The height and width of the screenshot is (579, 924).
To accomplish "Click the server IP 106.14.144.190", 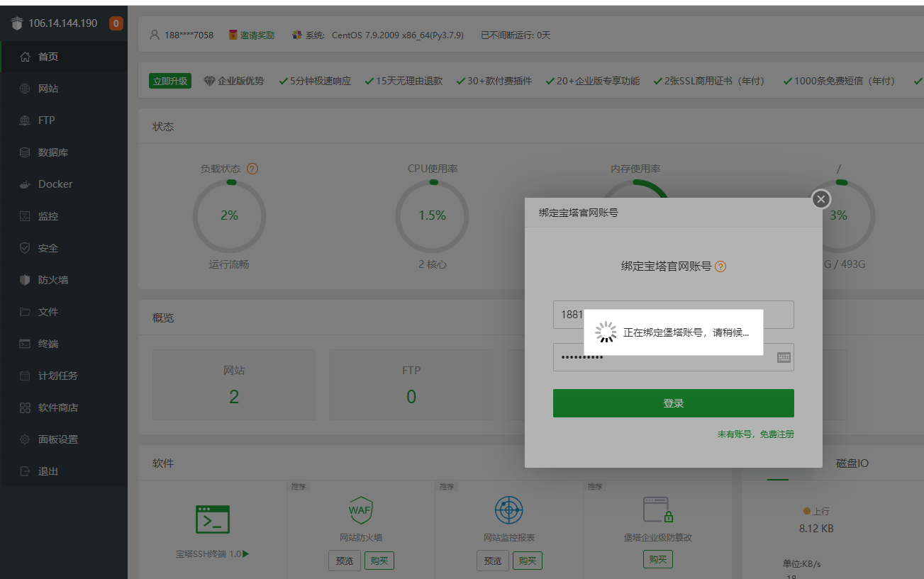I will [63, 23].
